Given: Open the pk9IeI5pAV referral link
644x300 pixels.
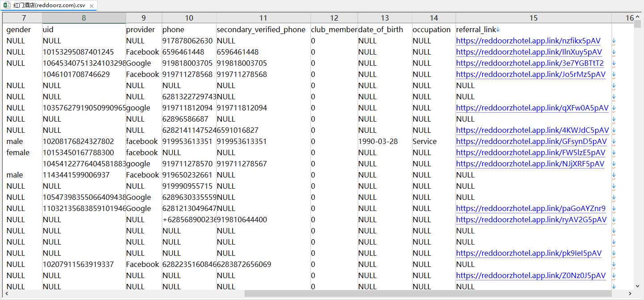Looking at the screenshot, I should pyautogui.click(x=529, y=253).
